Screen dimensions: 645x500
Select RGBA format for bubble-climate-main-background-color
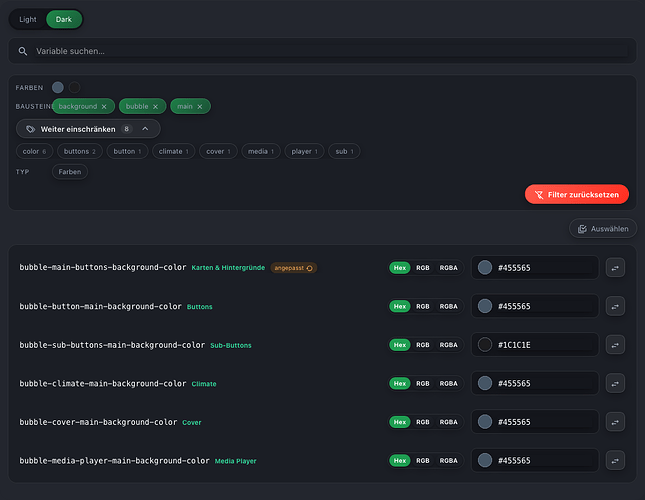448,384
